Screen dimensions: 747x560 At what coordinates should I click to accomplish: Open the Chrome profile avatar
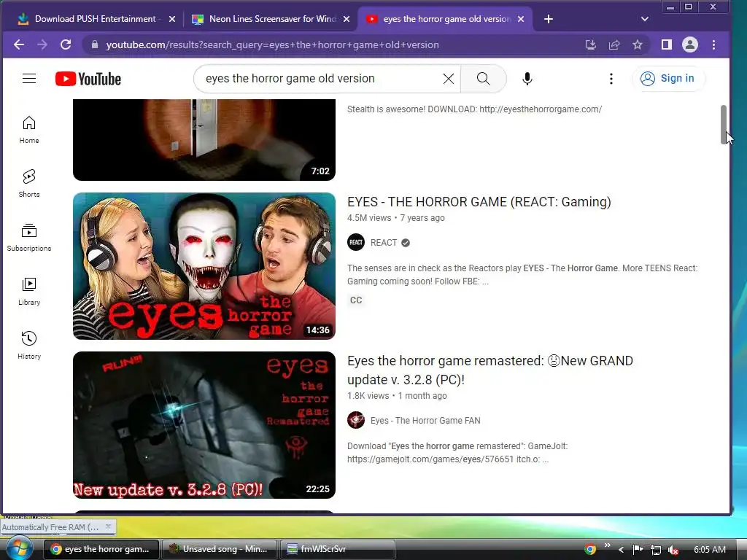690,44
